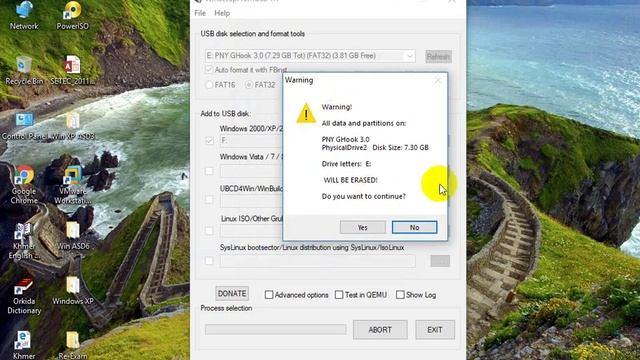Select the Windows XP folder icon
Viewport: 640px width, 360px height.
[73, 291]
